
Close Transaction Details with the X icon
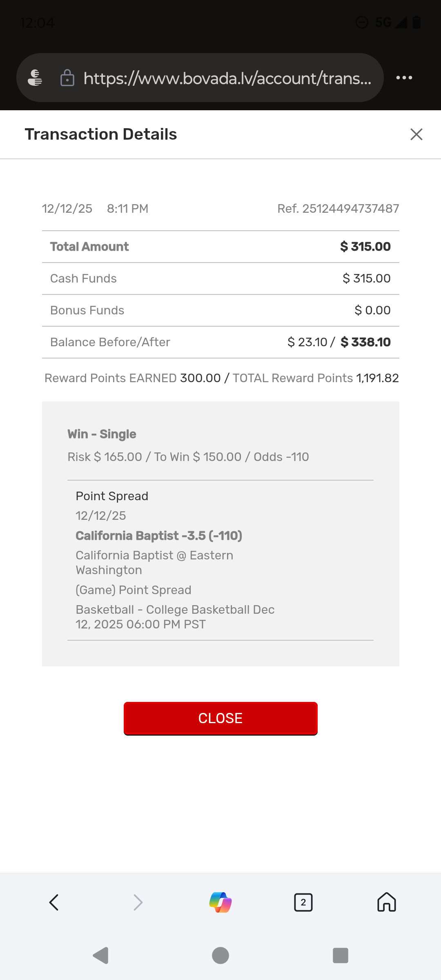point(416,134)
